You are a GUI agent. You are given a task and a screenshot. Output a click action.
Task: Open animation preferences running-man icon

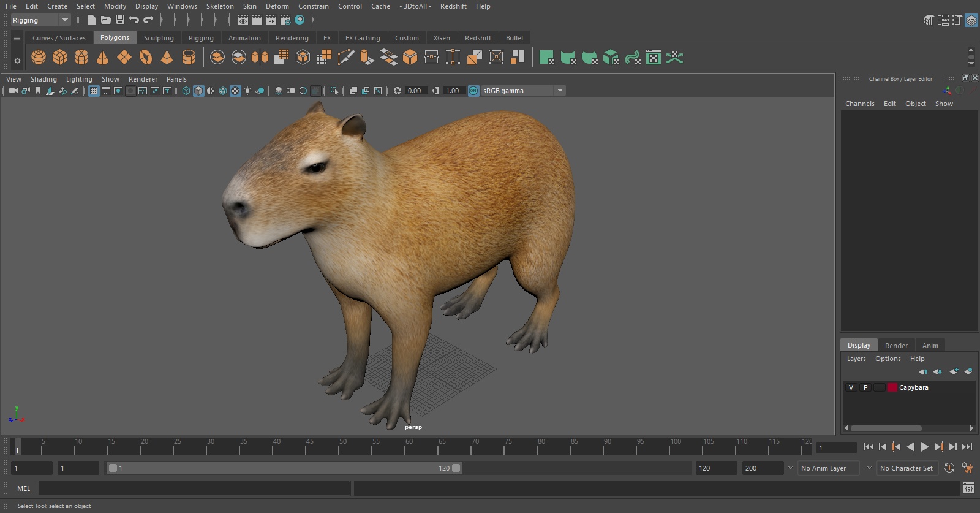[x=968, y=468]
